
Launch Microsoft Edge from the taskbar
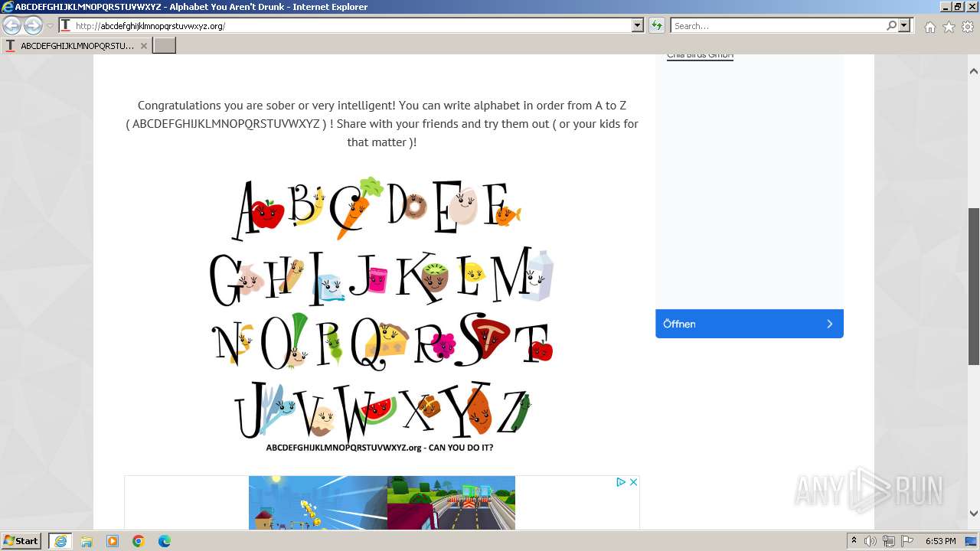pyautogui.click(x=165, y=541)
